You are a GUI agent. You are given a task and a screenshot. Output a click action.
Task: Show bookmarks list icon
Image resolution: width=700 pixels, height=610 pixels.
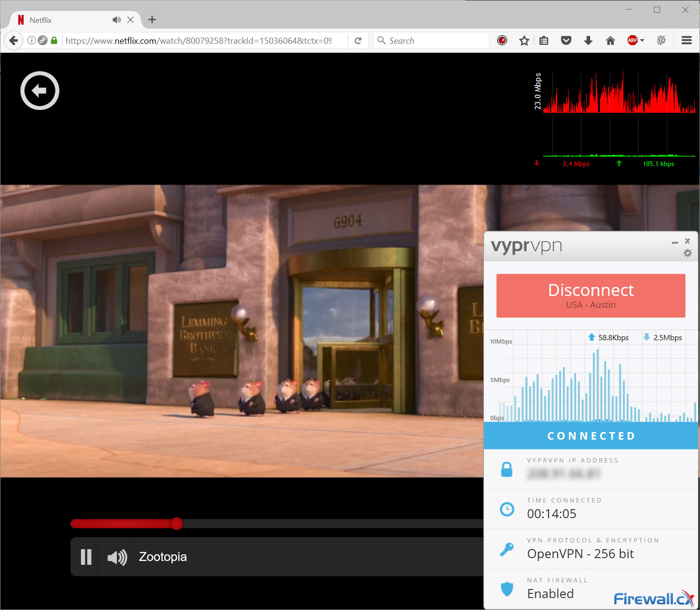(544, 40)
